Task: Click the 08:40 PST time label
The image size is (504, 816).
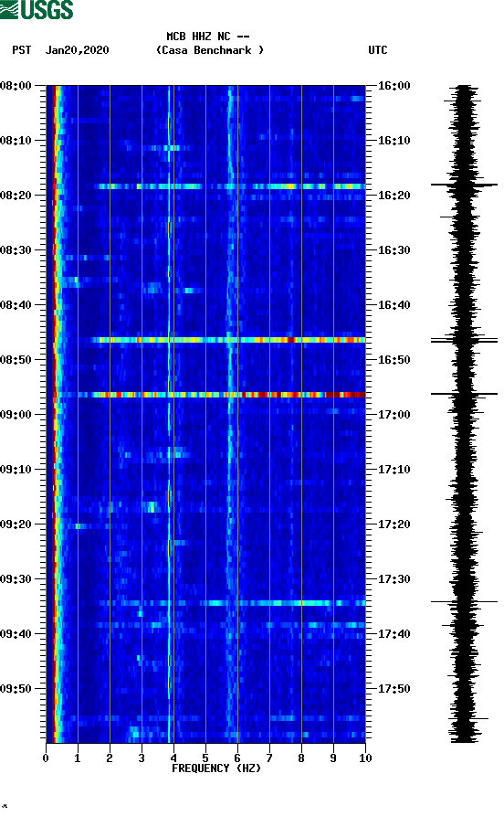Action: 16,305
